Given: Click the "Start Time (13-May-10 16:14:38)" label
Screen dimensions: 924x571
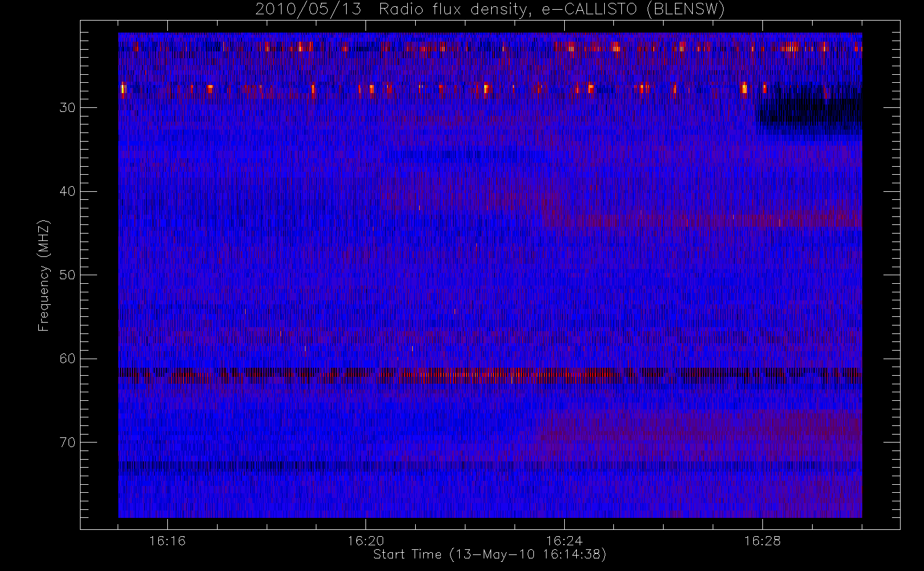Looking at the screenshot, I should click(490, 554).
